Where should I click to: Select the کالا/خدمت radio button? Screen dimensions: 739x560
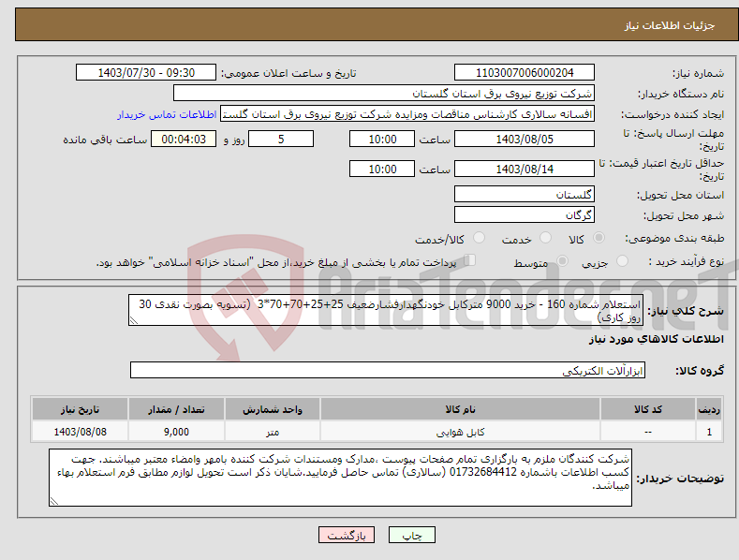click(479, 238)
